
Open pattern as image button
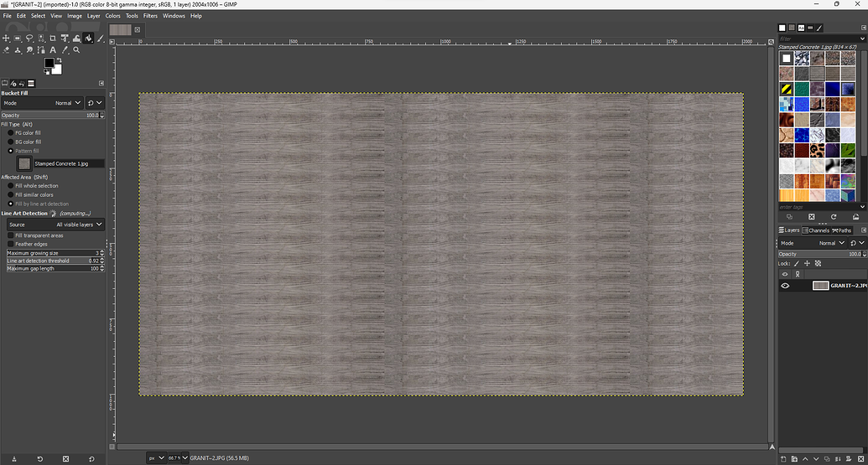[x=855, y=217]
